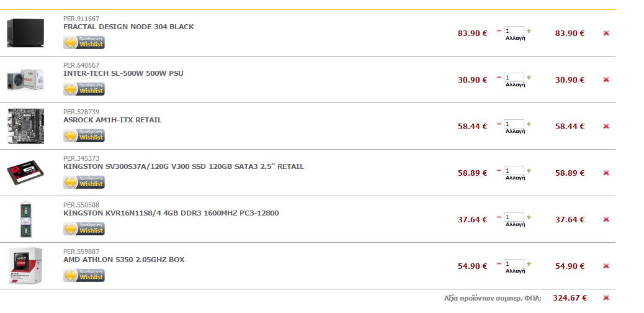Add Fractal Design Node 304 to Wishlist
This screenshot has height=313, width=644.
[x=84, y=42]
